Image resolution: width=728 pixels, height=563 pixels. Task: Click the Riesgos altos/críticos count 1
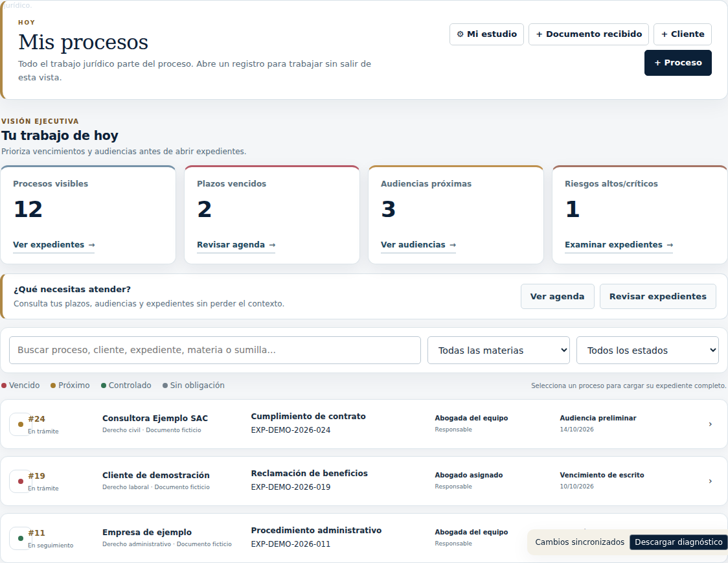(x=573, y=209)
